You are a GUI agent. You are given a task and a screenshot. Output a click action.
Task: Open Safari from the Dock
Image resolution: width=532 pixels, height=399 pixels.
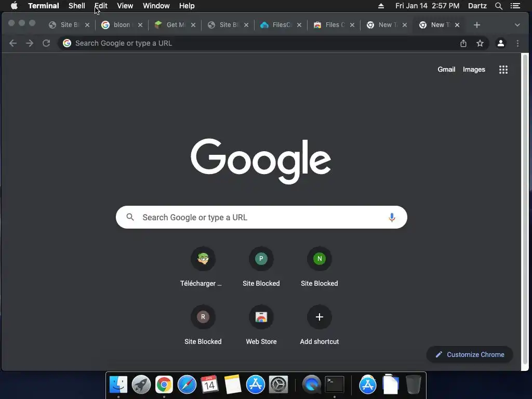coord(187,384)
